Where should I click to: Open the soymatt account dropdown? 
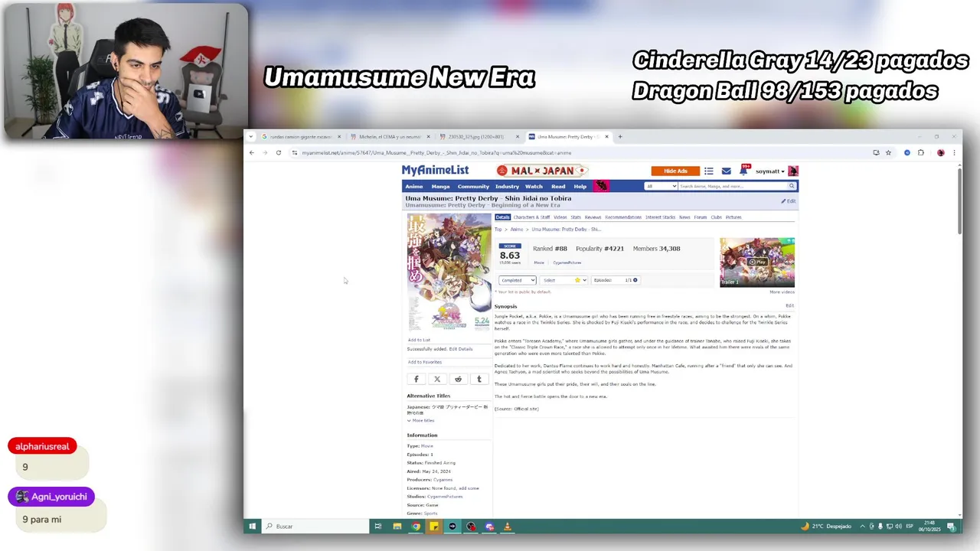[x=770, y=171]
